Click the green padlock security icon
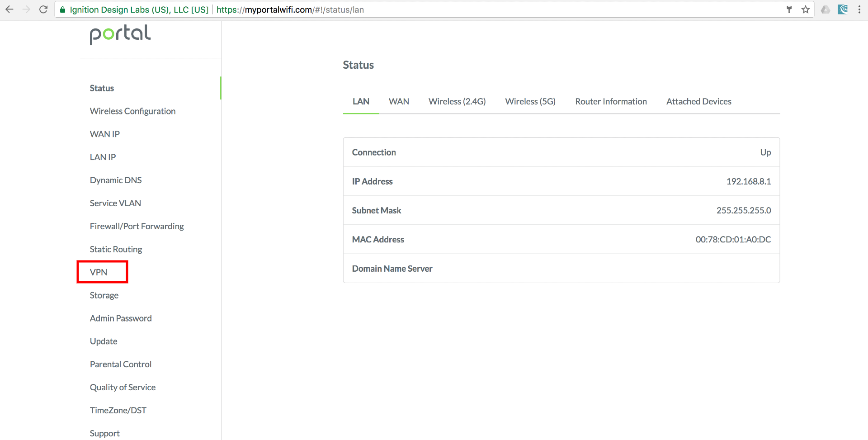The image size is (868, 440). (x=63, y=9)
